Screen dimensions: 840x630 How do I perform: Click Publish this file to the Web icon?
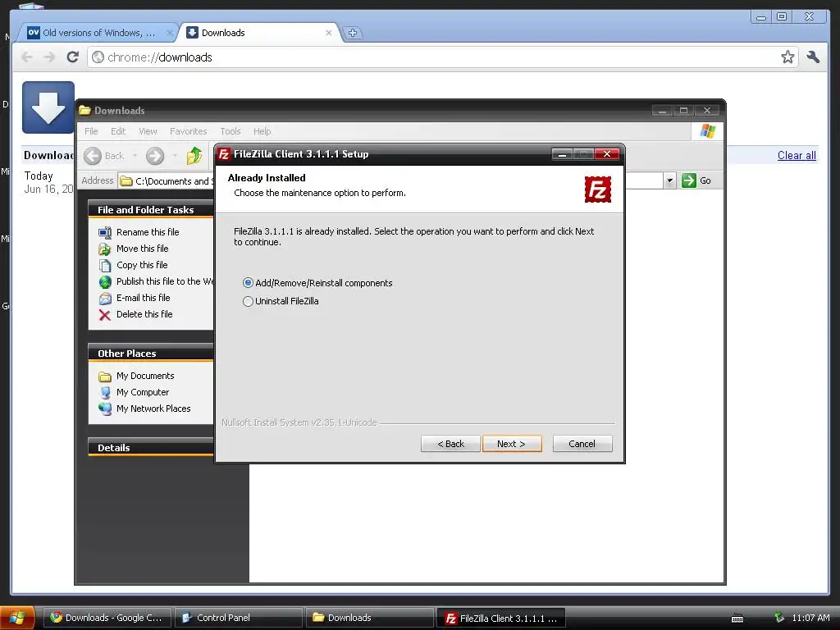[105, 282]
